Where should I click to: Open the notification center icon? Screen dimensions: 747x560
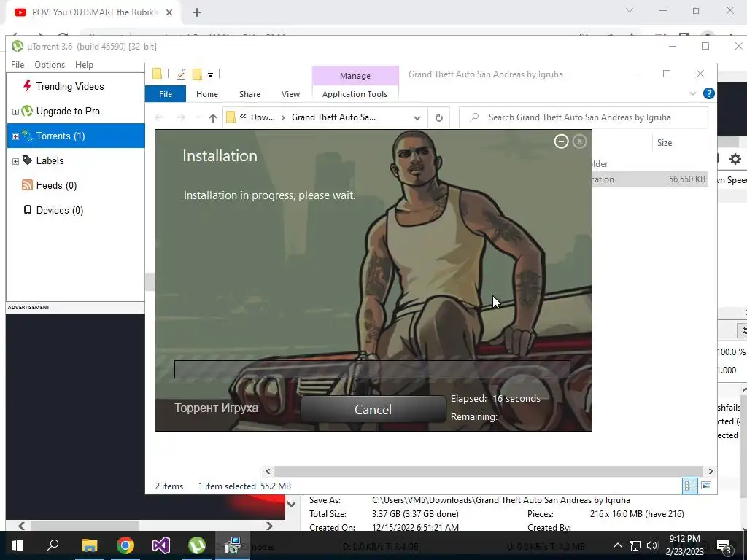pyautogui.click(x=724, y=545)
